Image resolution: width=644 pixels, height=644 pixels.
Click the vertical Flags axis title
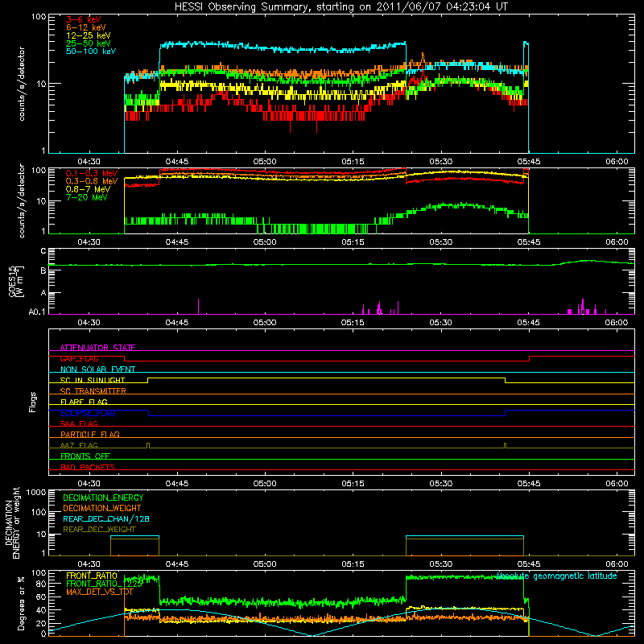[x=33, y=402]
